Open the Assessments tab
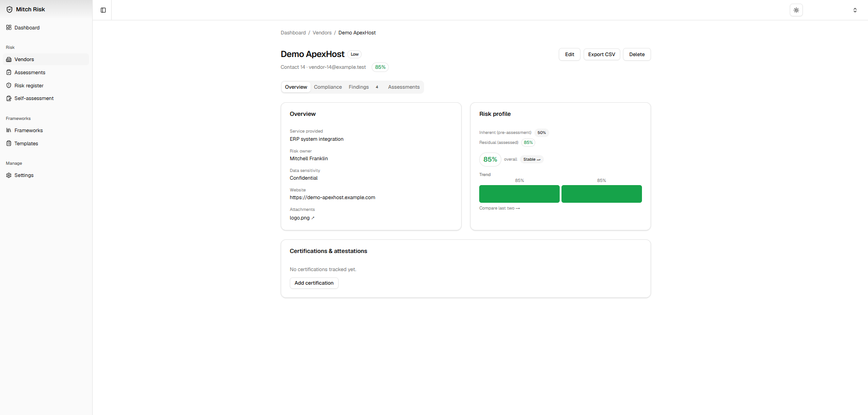The width and height of the screenshot is (868, 415). coord(404,87)
